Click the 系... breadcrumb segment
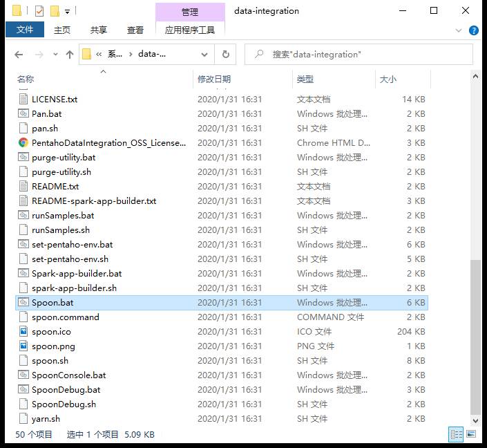 [x=115, y=54]
